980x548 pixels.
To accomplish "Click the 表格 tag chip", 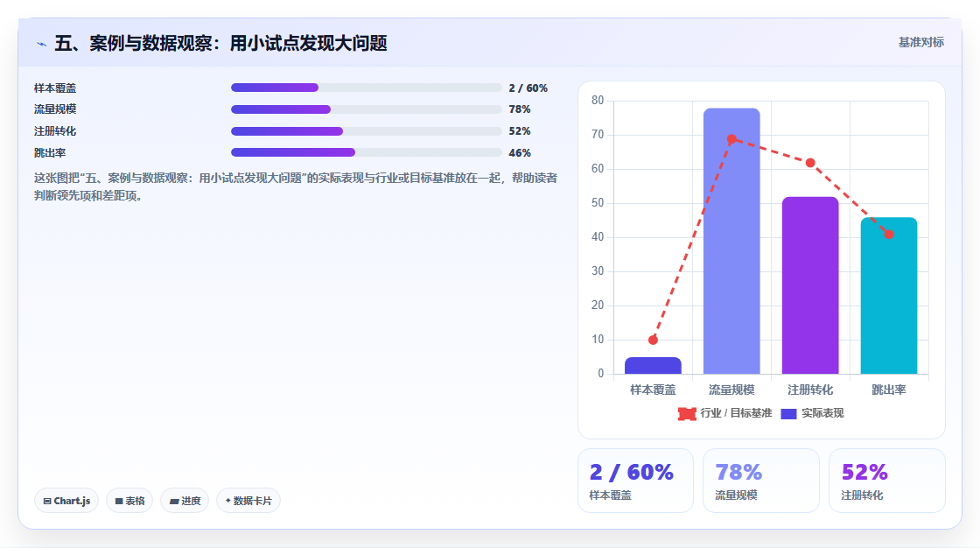I will pos(129,501).
